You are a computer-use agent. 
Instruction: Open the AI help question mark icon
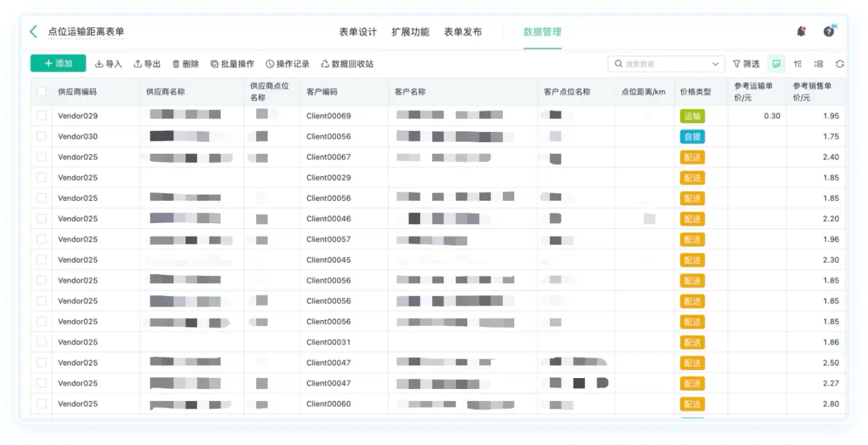(828, 31)
